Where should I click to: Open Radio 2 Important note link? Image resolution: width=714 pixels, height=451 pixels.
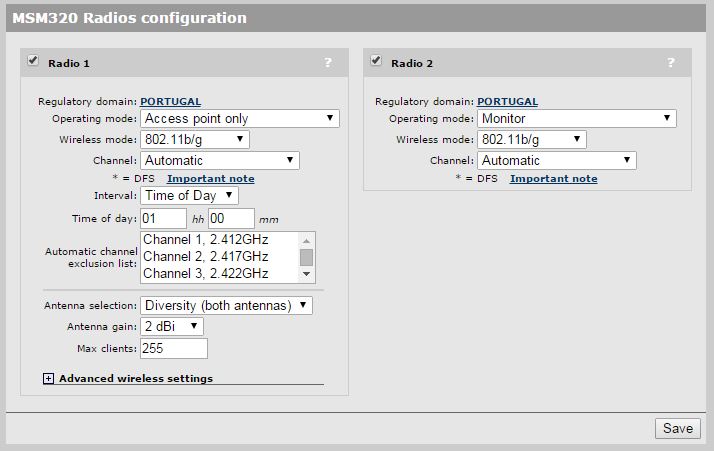pos(554,179)
